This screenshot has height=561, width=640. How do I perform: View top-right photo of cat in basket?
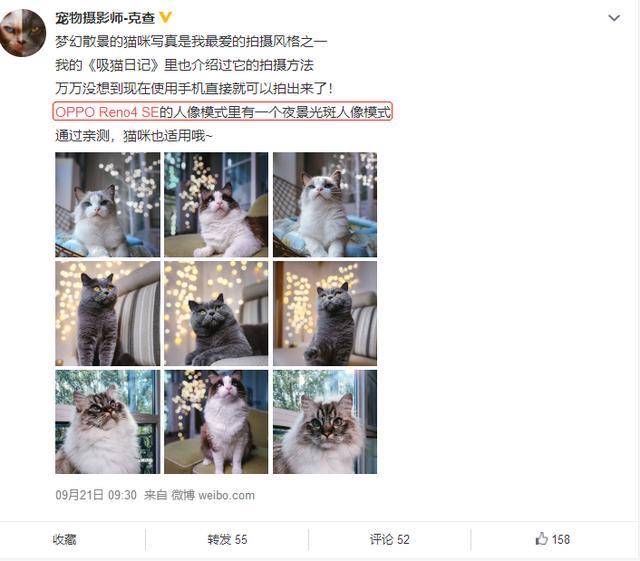pyautogui.click(x=325, y=205)
